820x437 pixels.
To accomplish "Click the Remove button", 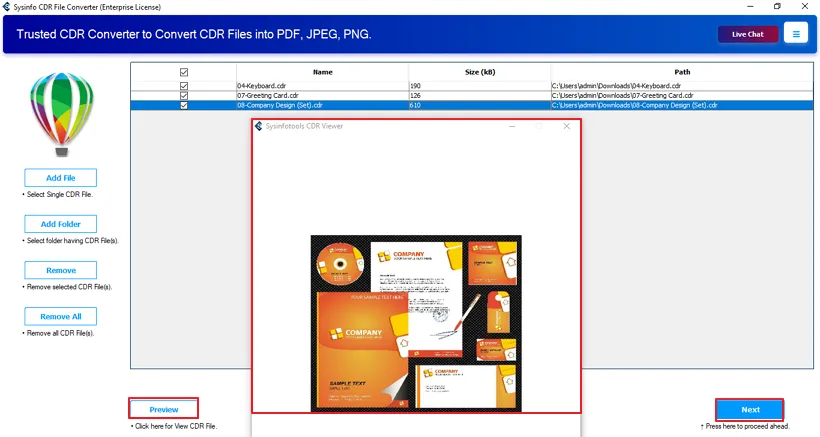I will tap(61, 270).
